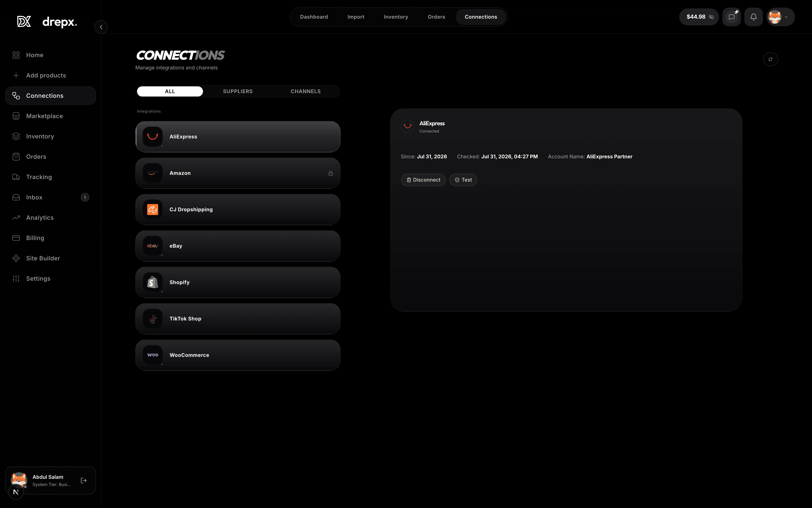Open notifications bell
This screenshot has height=508, width=812.
754,17
